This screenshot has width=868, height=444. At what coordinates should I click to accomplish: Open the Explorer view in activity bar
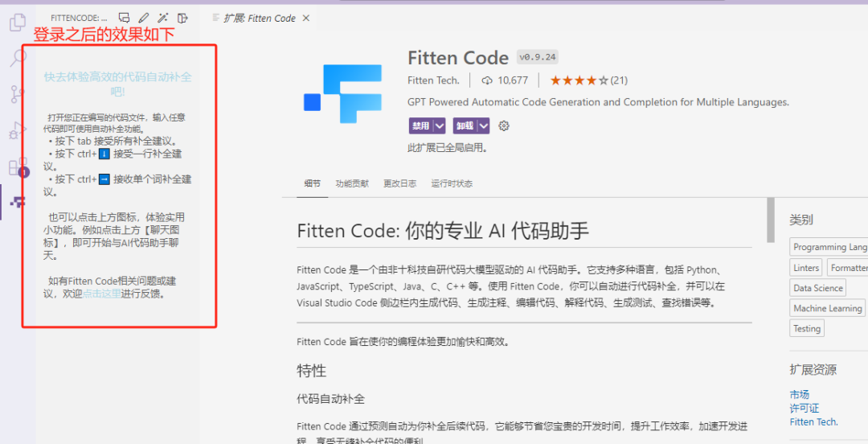18,23
